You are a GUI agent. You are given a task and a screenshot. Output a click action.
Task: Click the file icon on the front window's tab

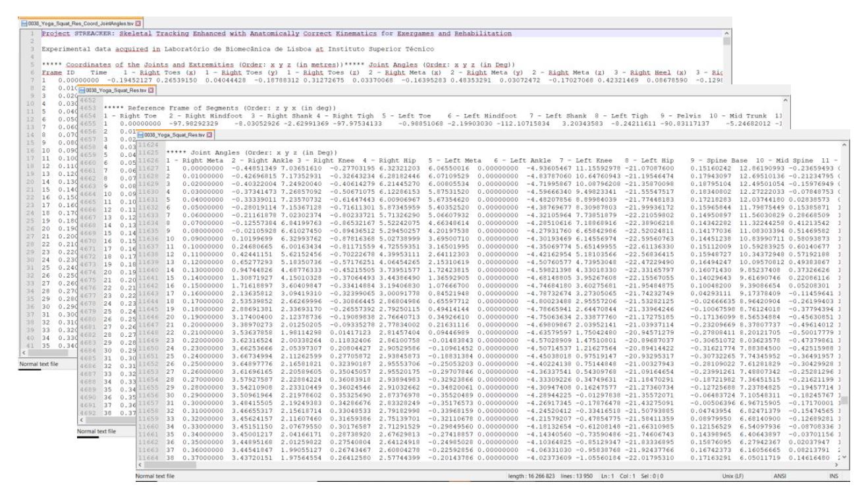(139, 136)
